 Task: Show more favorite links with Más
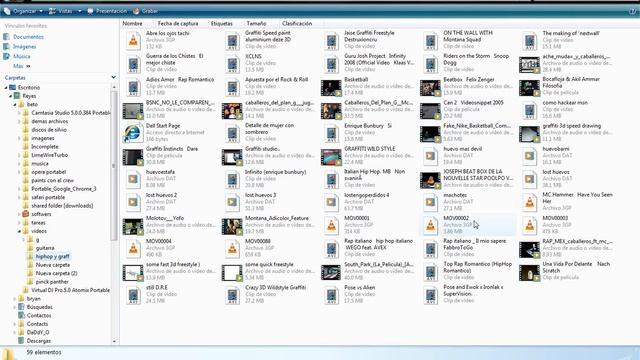click(x=21, y=66)
